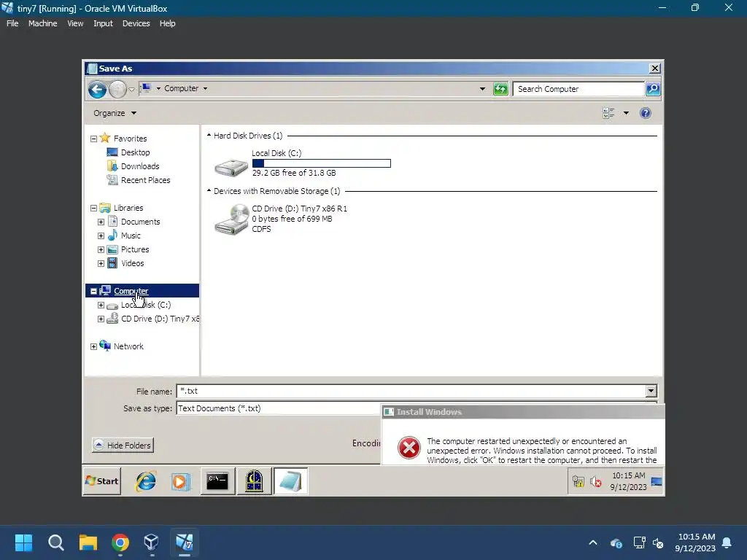Open the VirtualBox Help menu
Screen dimensions: 747x560
[x=167, y=23]
